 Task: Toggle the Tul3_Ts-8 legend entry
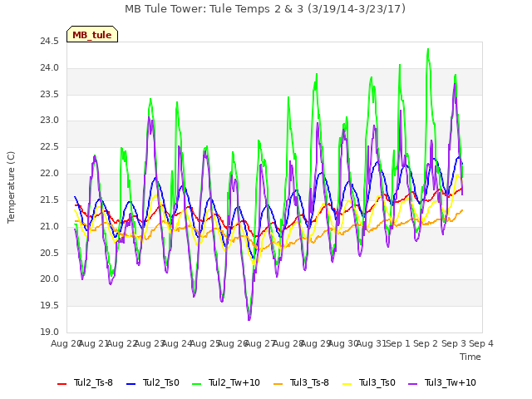(x=301, y=382)
